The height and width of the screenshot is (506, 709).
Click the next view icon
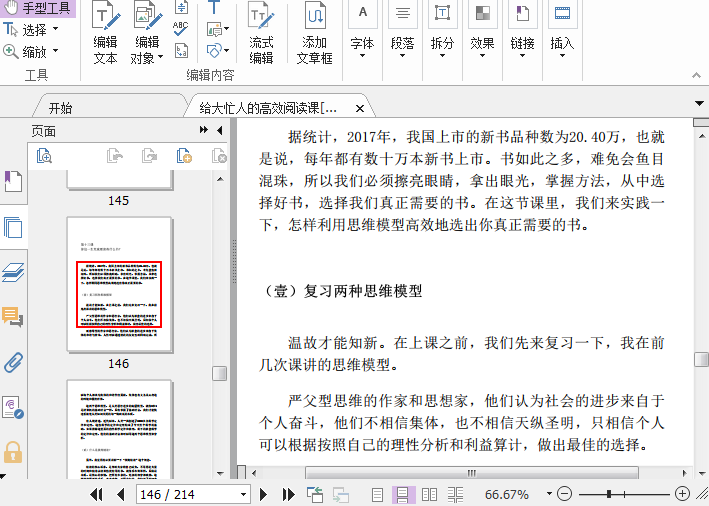pyautogui.click(x=340, y=494)
